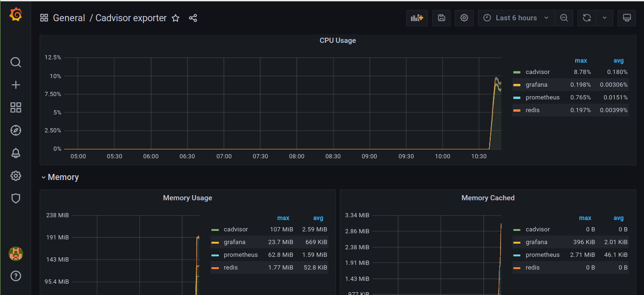
Task: Open dashboard settings gear in top bar
Action: (x=464, y=18)
